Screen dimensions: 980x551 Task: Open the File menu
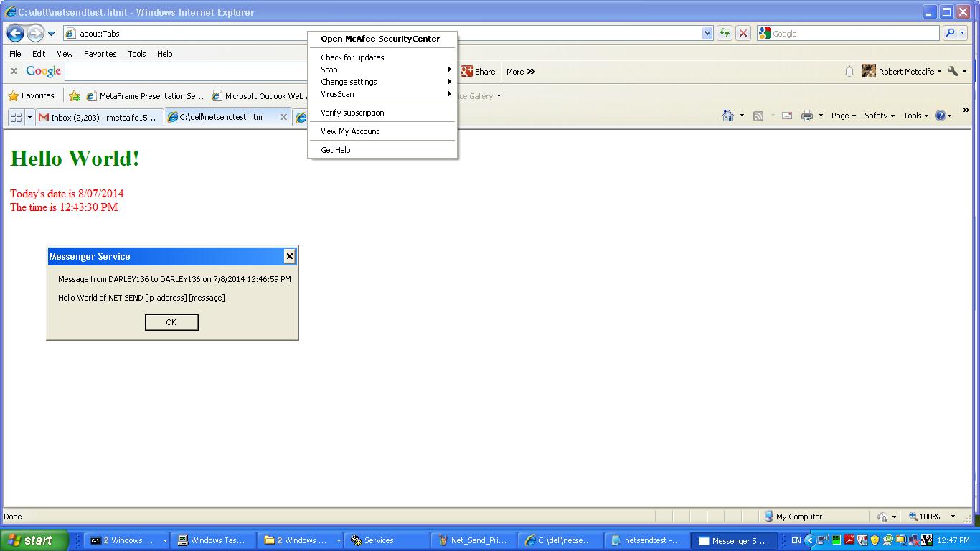(15, 54)
